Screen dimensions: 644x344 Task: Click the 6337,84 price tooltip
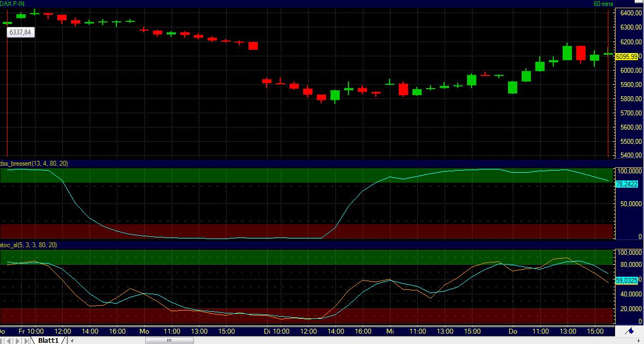pyautogui.click(x=21, y=32)
